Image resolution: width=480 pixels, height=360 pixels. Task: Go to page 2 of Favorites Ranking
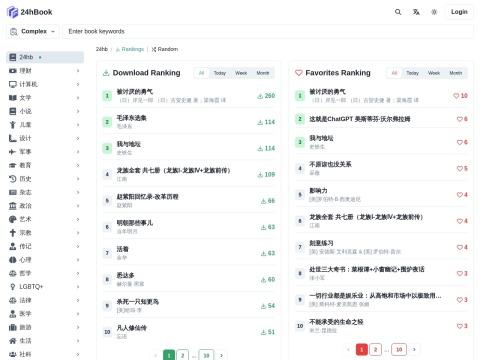click(x=375, y=349)
